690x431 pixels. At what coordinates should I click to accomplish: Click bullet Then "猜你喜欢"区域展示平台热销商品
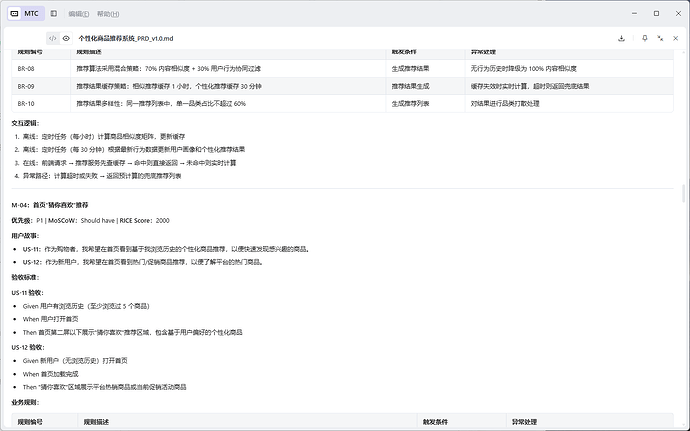(105, 387)
